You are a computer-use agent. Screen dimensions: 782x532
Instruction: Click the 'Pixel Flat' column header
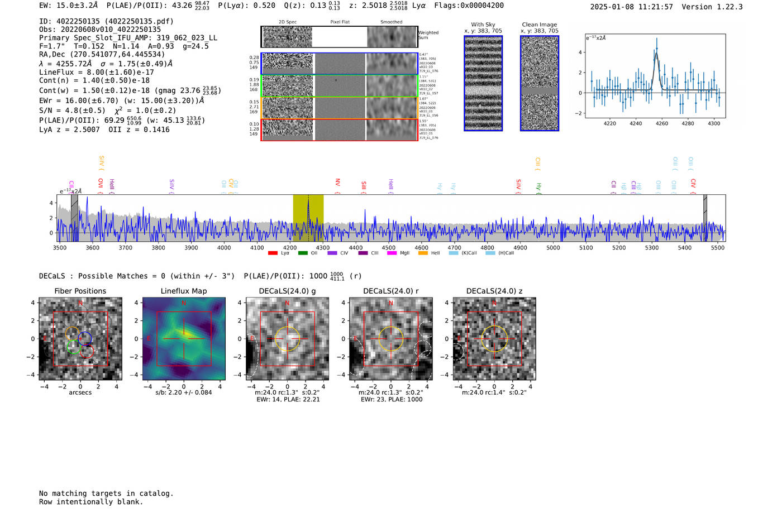(340, 22)
